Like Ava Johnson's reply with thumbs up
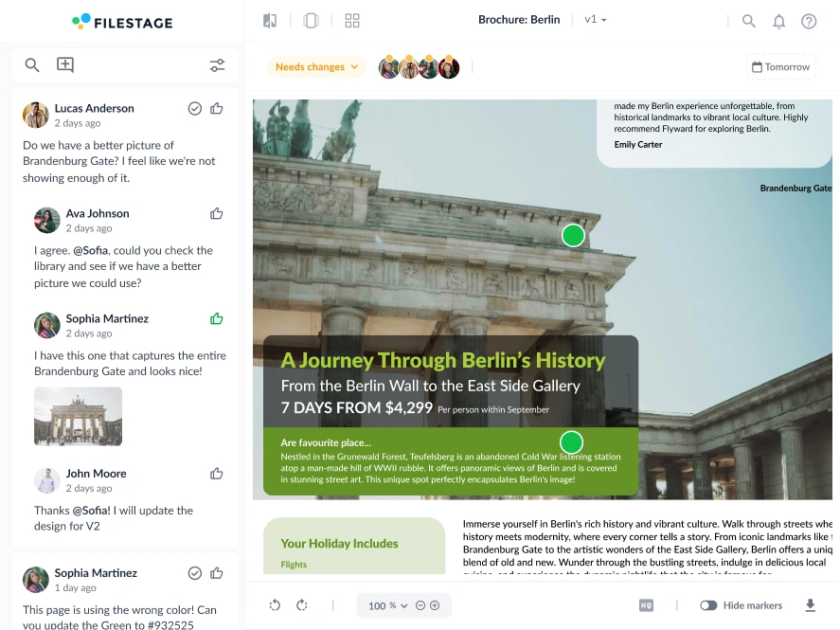 click(217, 214)
